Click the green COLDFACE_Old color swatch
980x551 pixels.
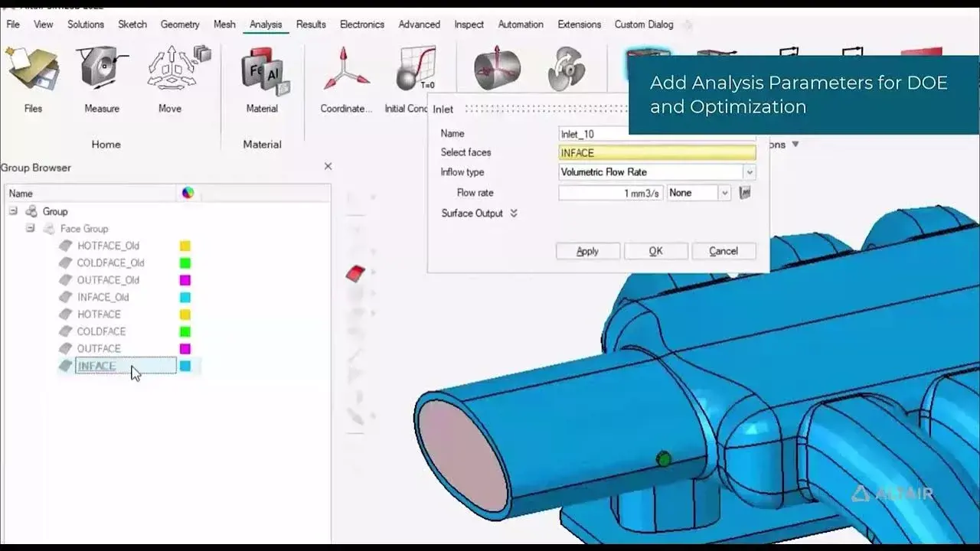tap(185, 262)
